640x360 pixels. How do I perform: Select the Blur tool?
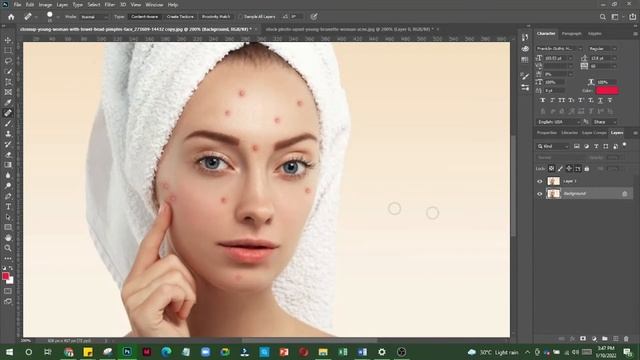click(8, 176)
